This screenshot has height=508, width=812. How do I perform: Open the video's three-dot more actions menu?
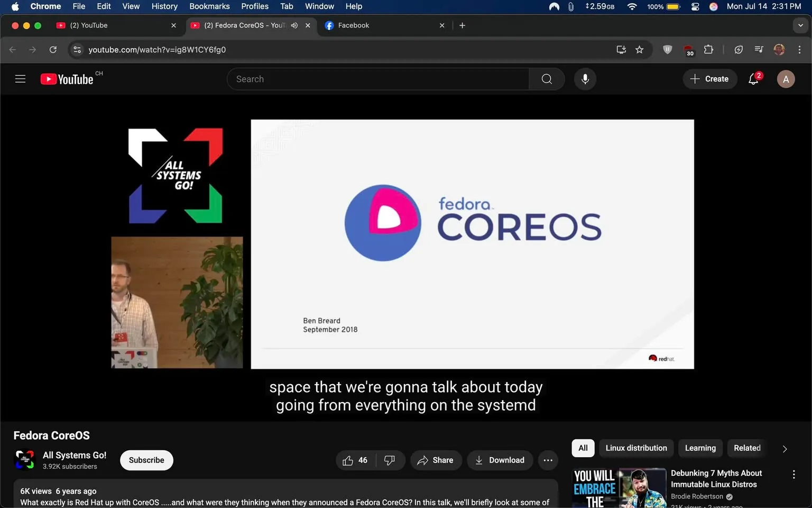click(548, 460)
